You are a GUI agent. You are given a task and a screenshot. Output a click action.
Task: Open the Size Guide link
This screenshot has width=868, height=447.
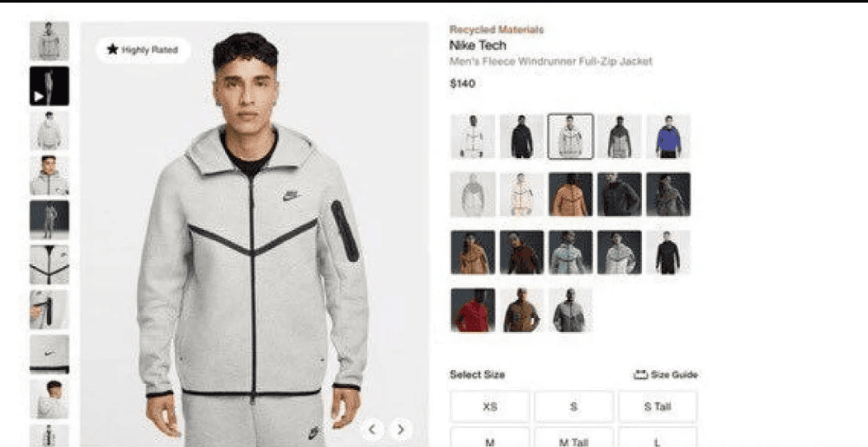point(665,374)
